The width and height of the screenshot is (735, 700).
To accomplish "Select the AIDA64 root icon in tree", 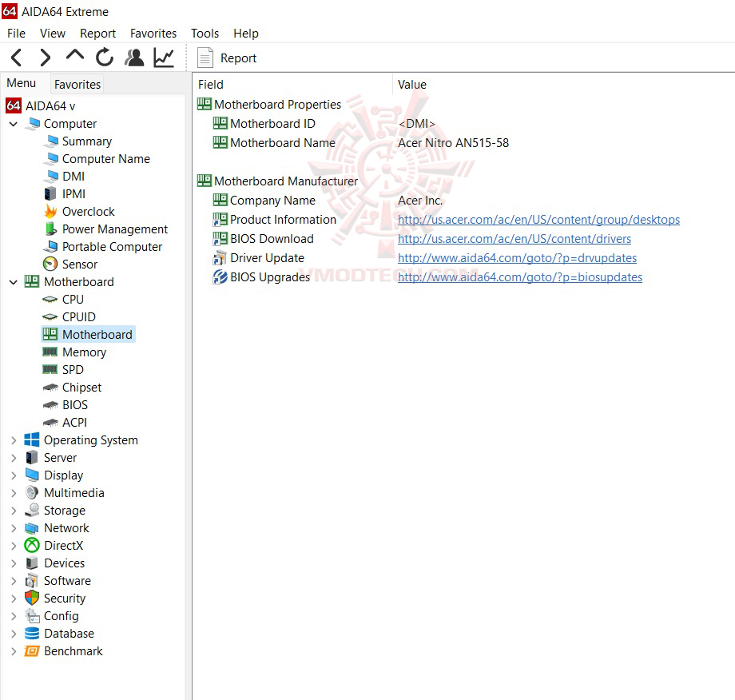I will [13, 106].
